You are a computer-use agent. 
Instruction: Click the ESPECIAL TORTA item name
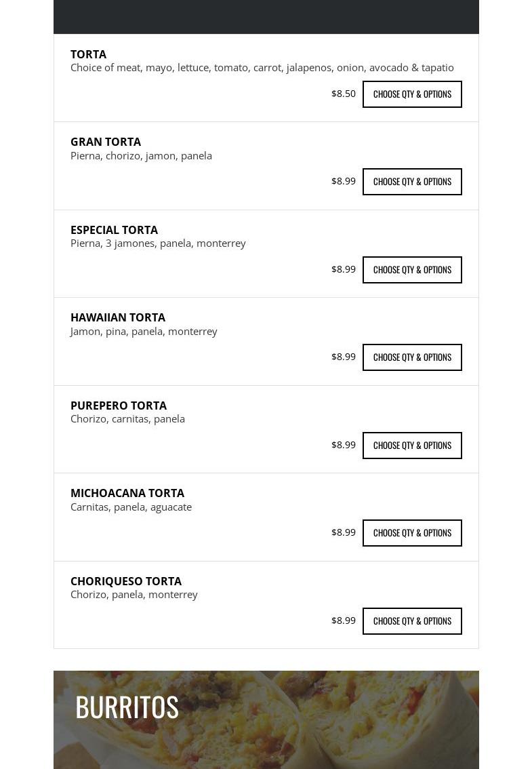click(114, 230)
